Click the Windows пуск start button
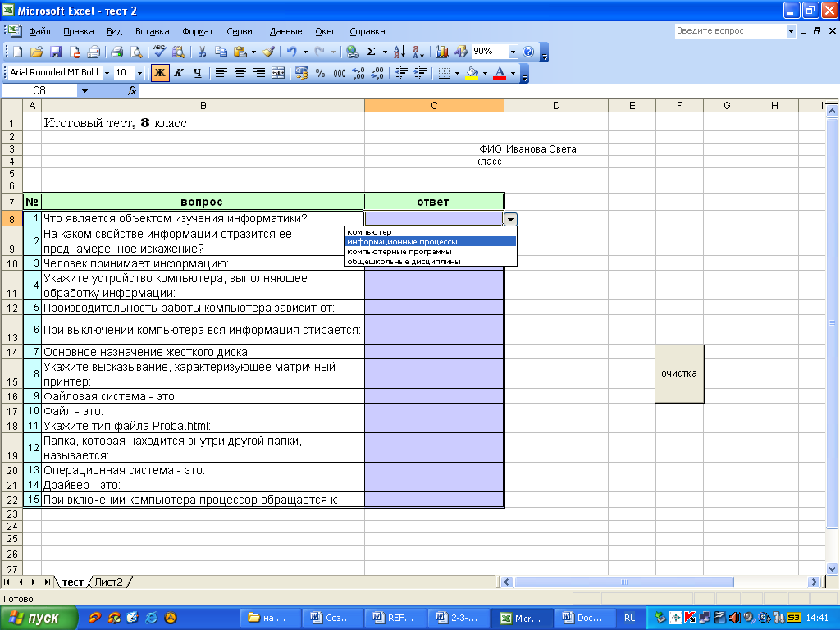The height and width of the screenshot is (630, 840). coord(39,618)
